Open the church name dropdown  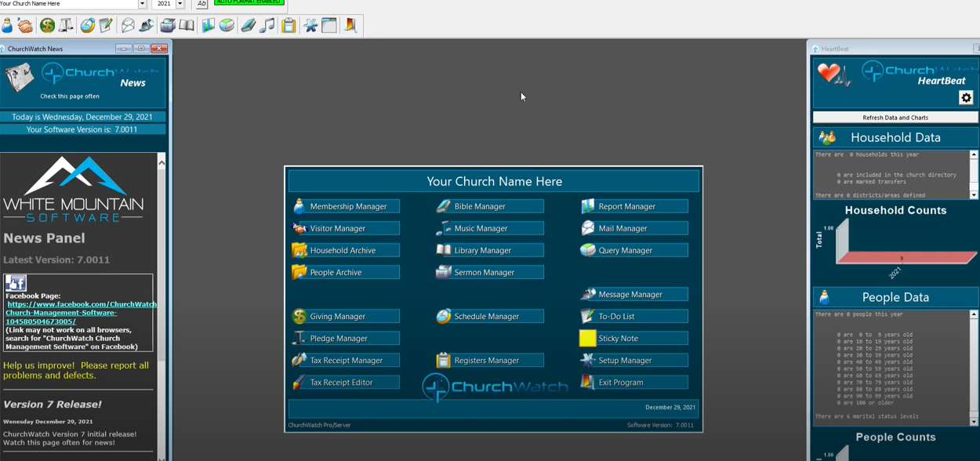(142, 4)
